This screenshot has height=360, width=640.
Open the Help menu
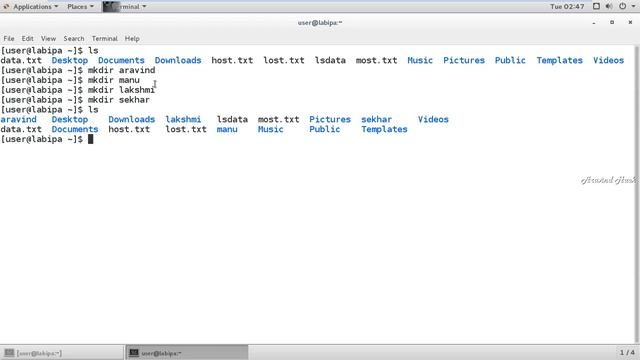(132, 38)
